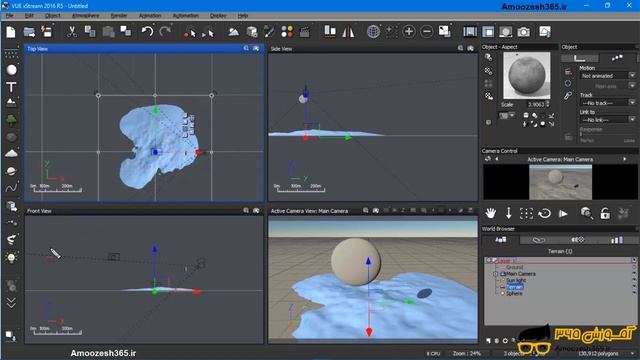This screenshot has height=360, width=640.
Task: Maximize the Front View viewport
Action: point(256,211)
